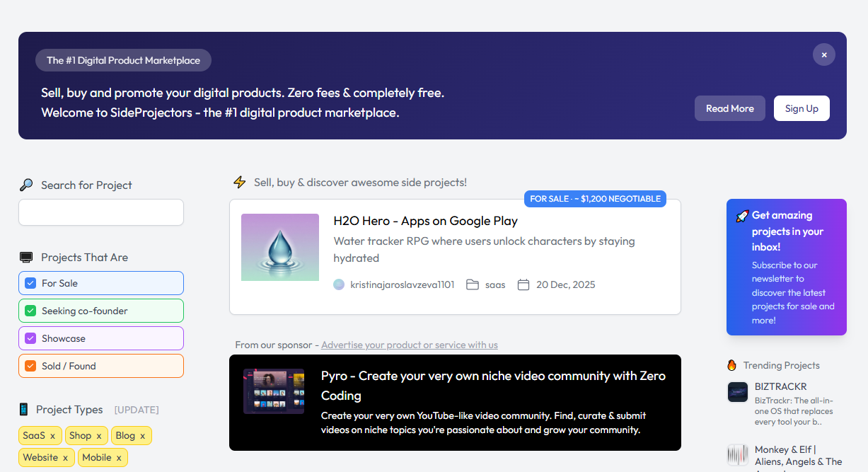Viewport: 868px width, 472px height.
Task: Focus the Search for Project input field
Action: [x=101, y=212]
